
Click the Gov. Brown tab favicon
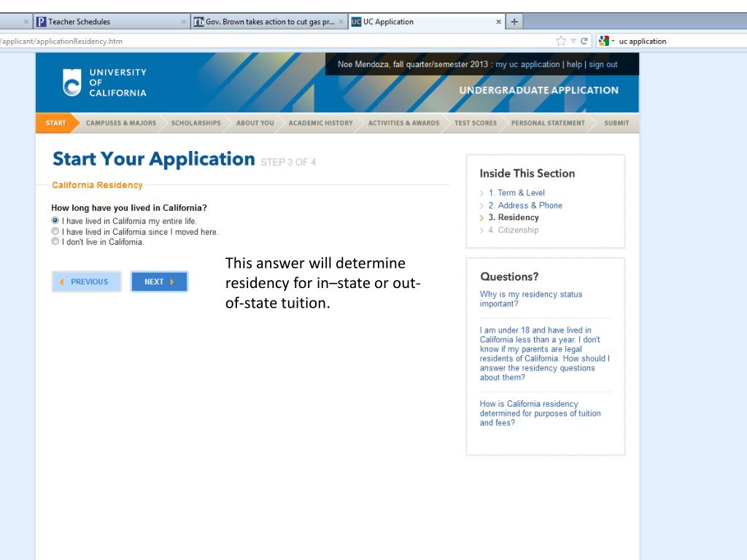[x=198, y=21]
